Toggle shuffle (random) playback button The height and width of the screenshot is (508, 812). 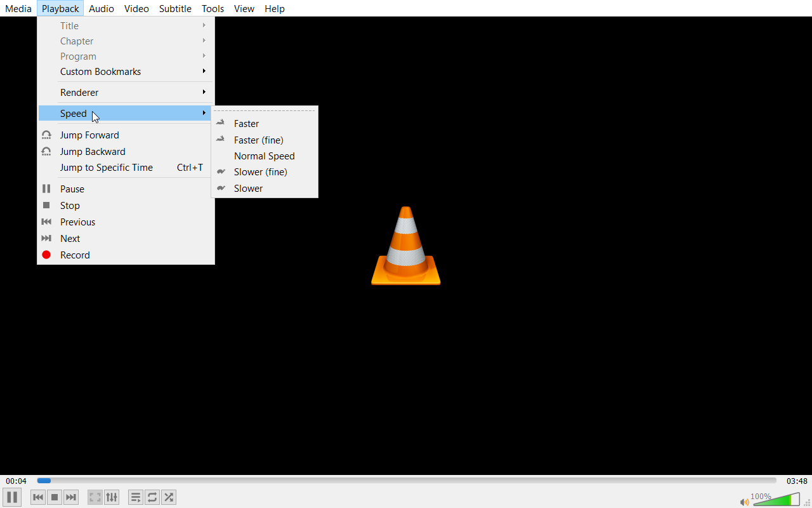(x=169, y=497)
